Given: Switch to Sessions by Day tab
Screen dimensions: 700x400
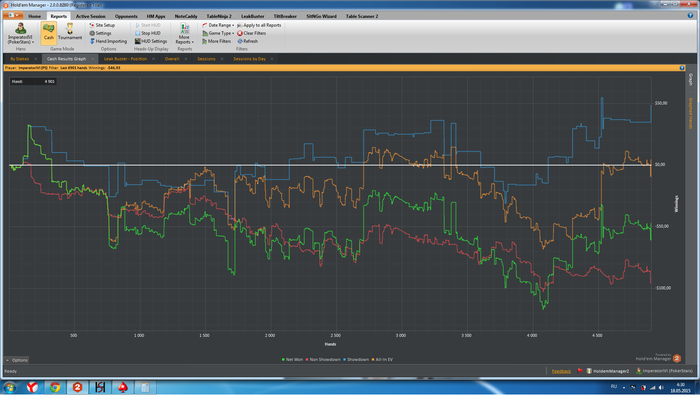Looking at the screenshot, I should (x=249, y=59).
